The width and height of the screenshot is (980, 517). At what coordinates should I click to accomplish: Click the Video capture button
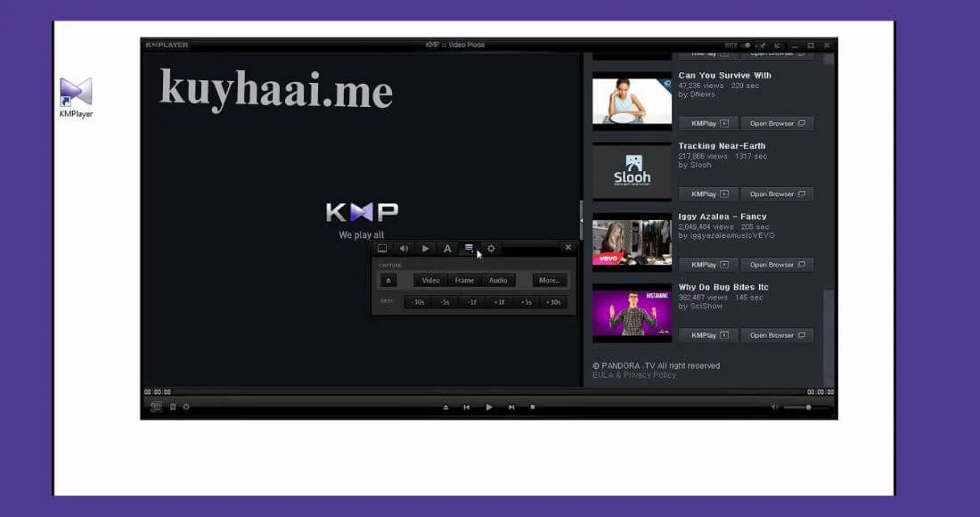pyautogui.click(x=430, y=280)
